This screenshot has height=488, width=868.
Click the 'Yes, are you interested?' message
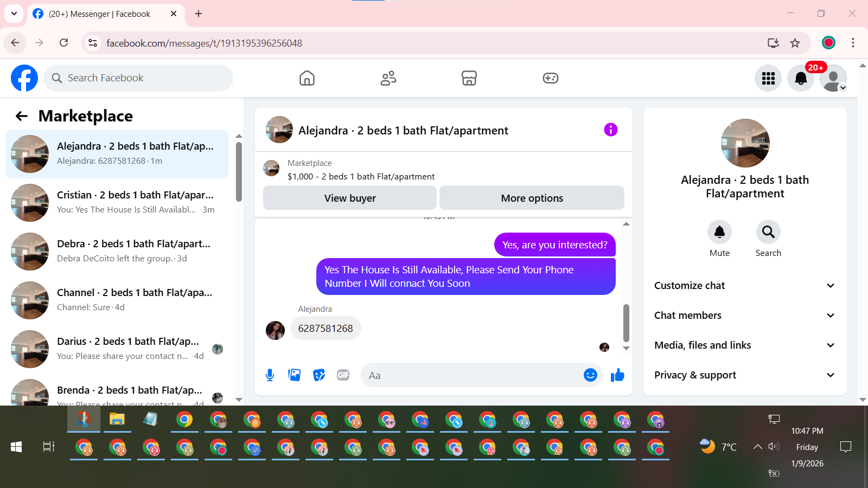click(555, 245)
